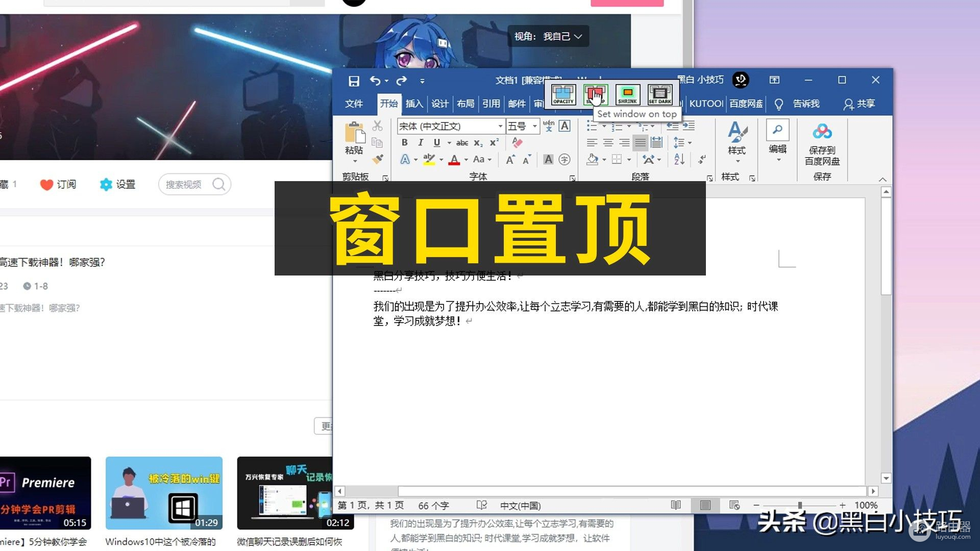
Task: Toggle Bold formatting
Action: (404, 142)
